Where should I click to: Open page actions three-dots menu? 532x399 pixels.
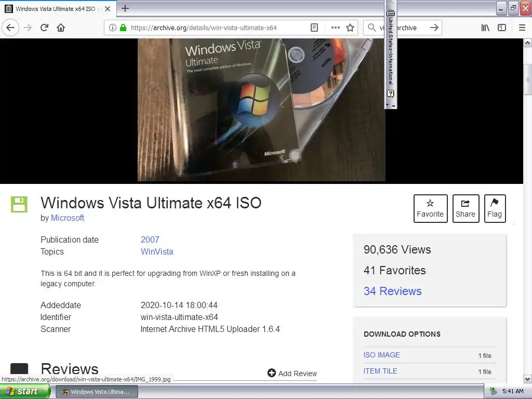335,28
